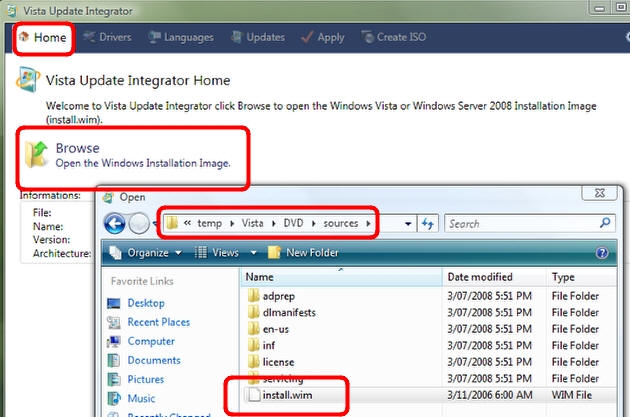Viewport: 630px width, 417px height.
Task: Expand the arrow after 'temp' breadcrumb
Action: (x=232, y=224)
